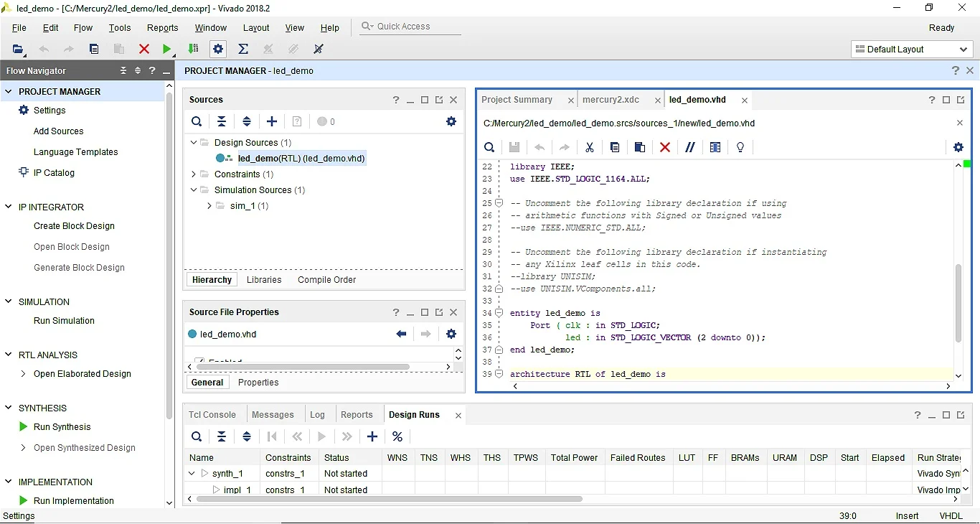
Task: Collapse PROJECT MANAGER section
Action: click(9, 91)
